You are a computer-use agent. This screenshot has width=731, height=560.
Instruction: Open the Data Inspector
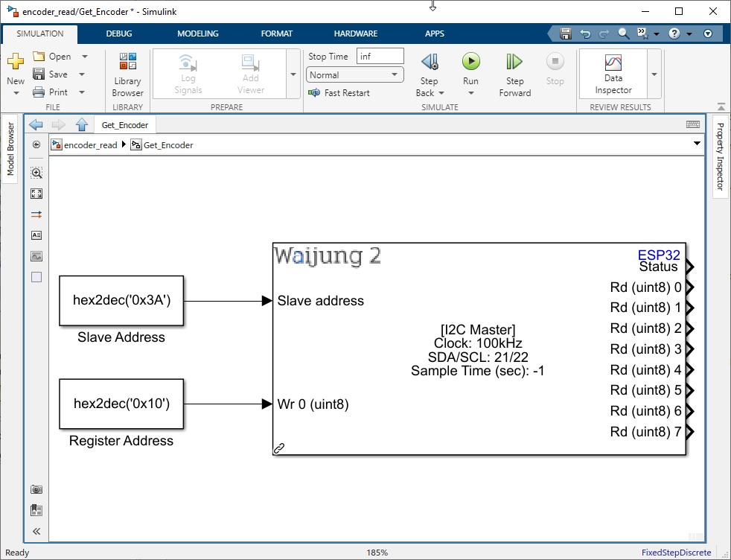[613, 73]
